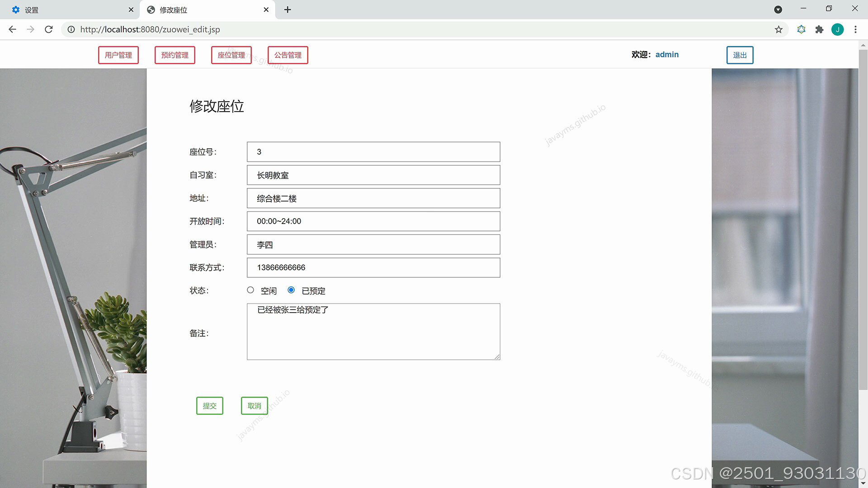868x488 pixels.
Task: Open 用户管理 menu
Action: pyautogui.click(x=118, y=55)
